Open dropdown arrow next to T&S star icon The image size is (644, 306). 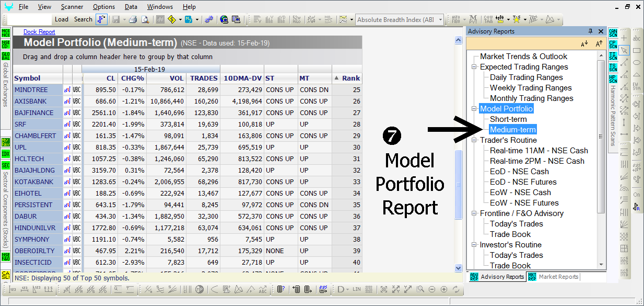pos(524,19)
